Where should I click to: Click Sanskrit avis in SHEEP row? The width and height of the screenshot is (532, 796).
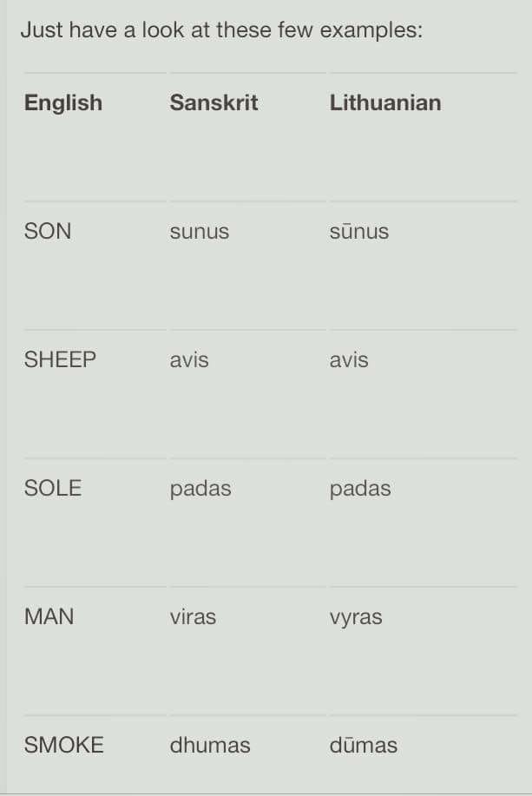189,360
